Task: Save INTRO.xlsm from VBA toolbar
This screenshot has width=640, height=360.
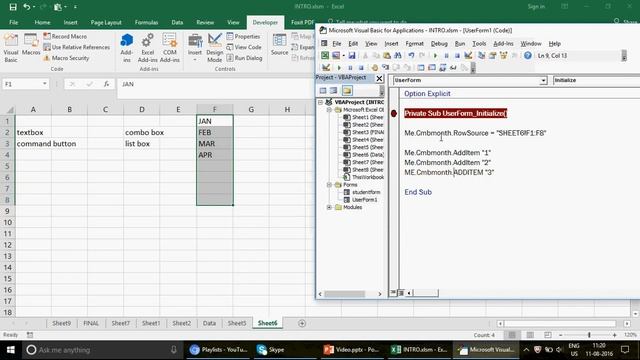Action: (351, 56)
